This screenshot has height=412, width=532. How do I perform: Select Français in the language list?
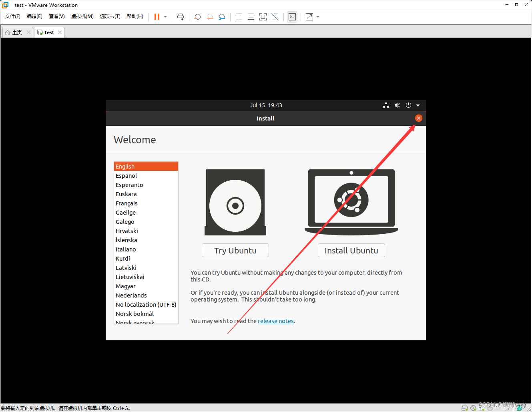146,203
